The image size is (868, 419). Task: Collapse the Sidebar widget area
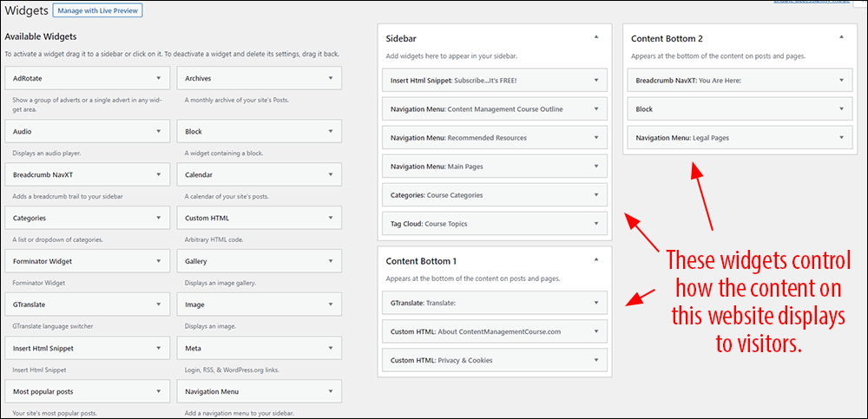pyautogui.click(x=596, y=36)
